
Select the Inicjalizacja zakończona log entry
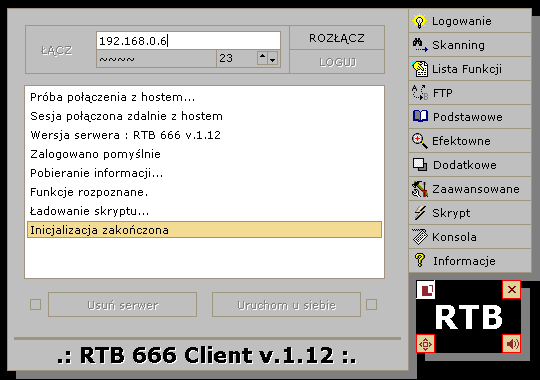tap(204, 230)
